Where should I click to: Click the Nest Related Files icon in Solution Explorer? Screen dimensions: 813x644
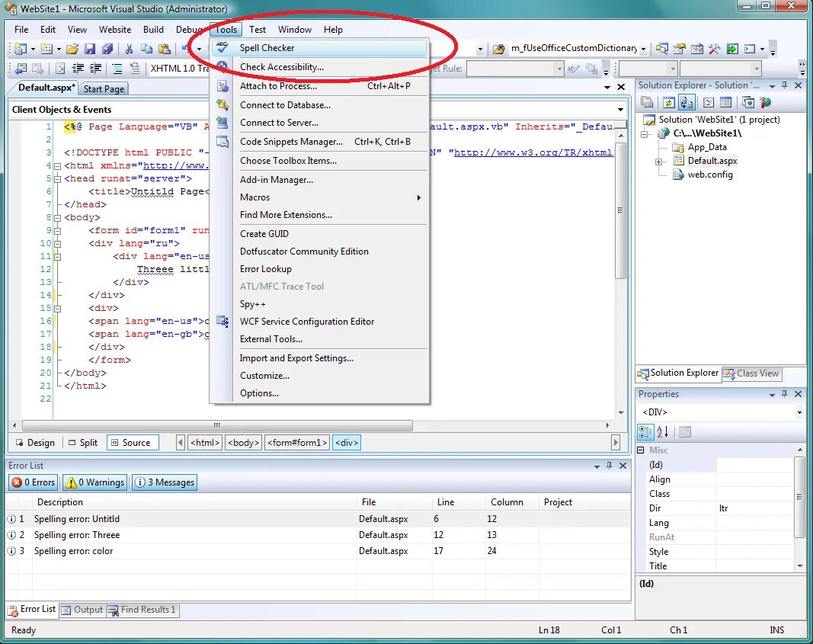687,103
